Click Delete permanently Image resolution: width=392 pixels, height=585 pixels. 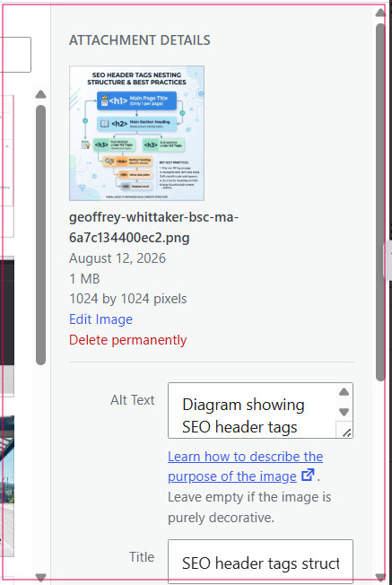128,340
